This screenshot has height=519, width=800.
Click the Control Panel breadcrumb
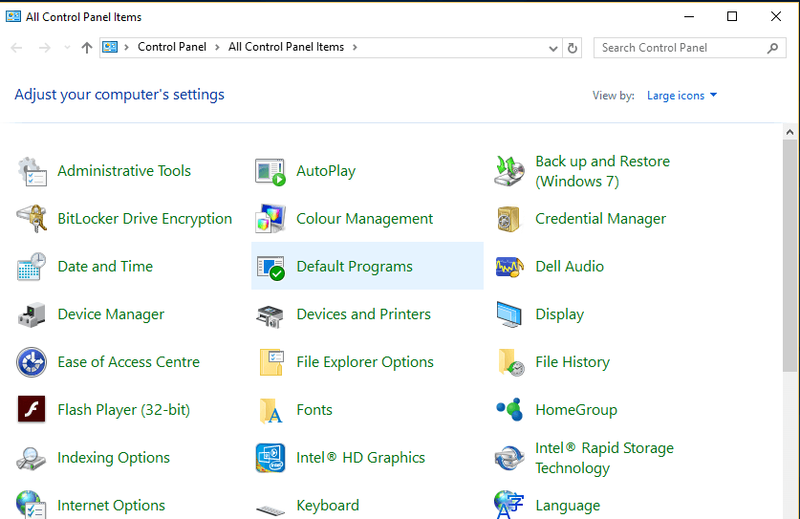click(x=172, y=47)
